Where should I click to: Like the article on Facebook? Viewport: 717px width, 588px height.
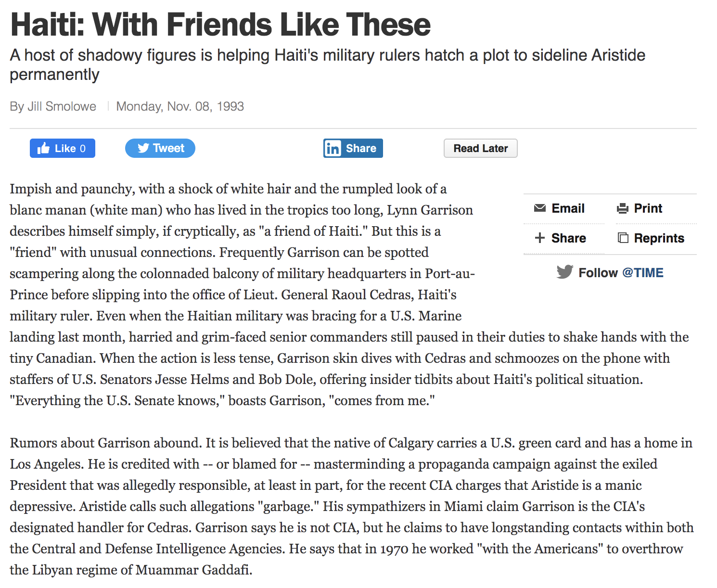tap(63, 148)
